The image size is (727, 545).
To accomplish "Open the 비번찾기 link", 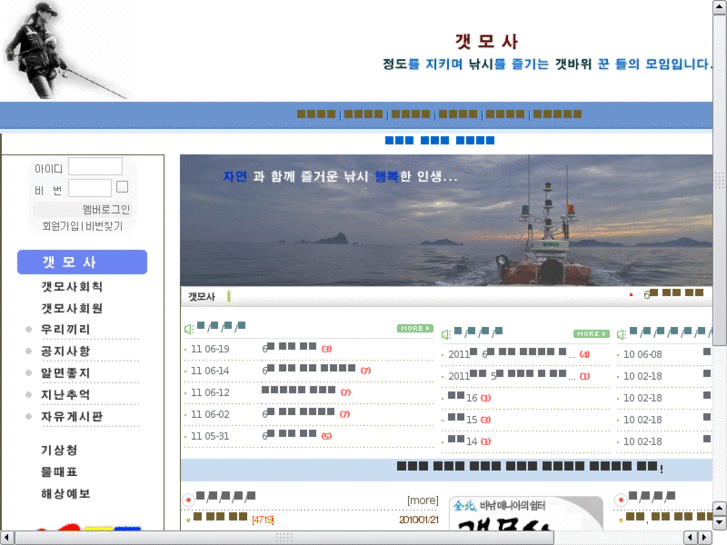I will pyautogui.click(x=104, y=226).
